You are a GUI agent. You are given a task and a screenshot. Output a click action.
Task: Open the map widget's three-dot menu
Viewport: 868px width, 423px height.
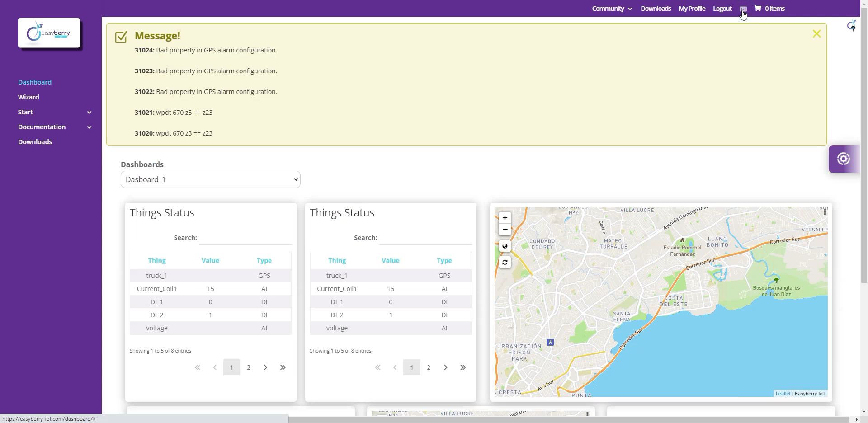point(825,212)
